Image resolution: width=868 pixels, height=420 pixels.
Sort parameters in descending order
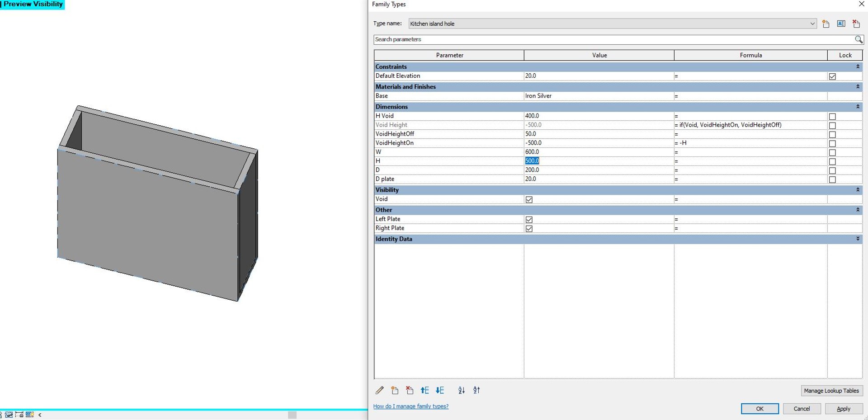(476, 390)
